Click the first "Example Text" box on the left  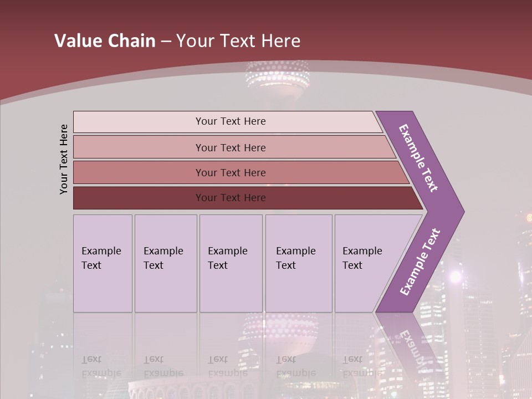pyautogui.click(x=103, y=263)
